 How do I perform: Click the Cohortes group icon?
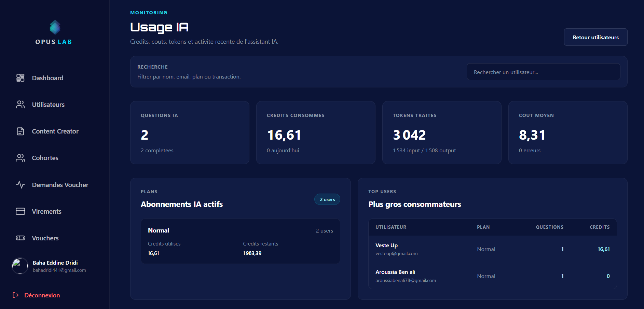tap(20, 158)
